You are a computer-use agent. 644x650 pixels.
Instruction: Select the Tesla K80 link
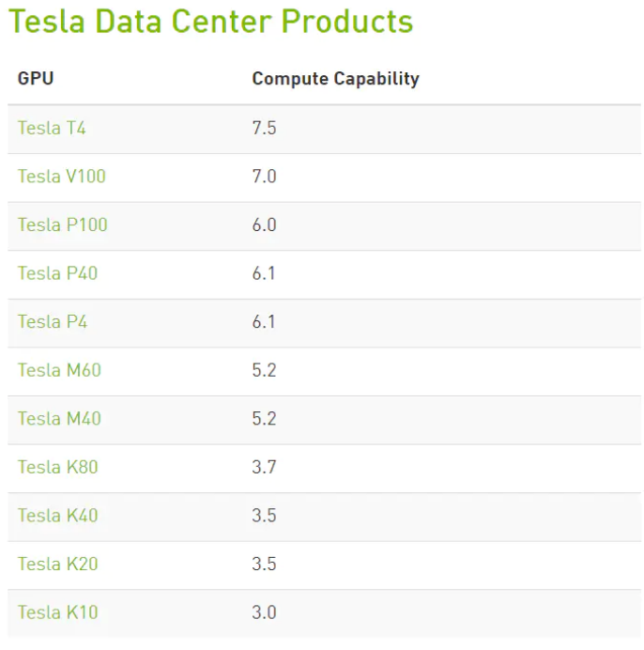57,467
